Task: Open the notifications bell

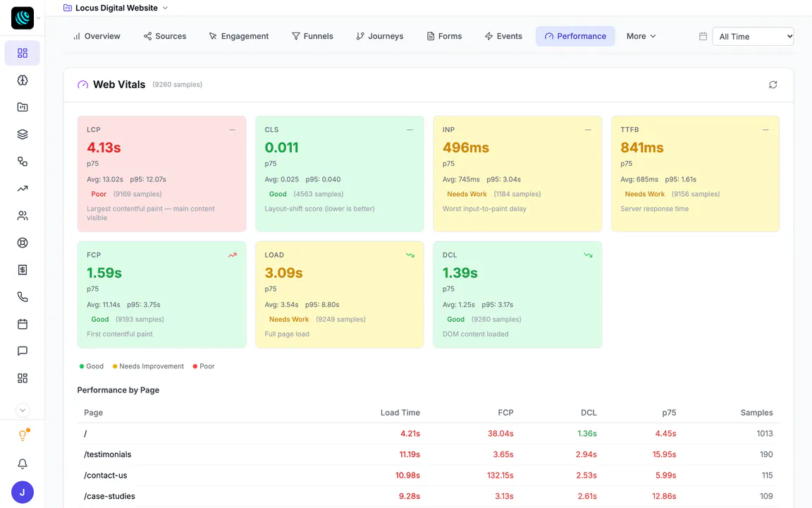Action: 23,464
